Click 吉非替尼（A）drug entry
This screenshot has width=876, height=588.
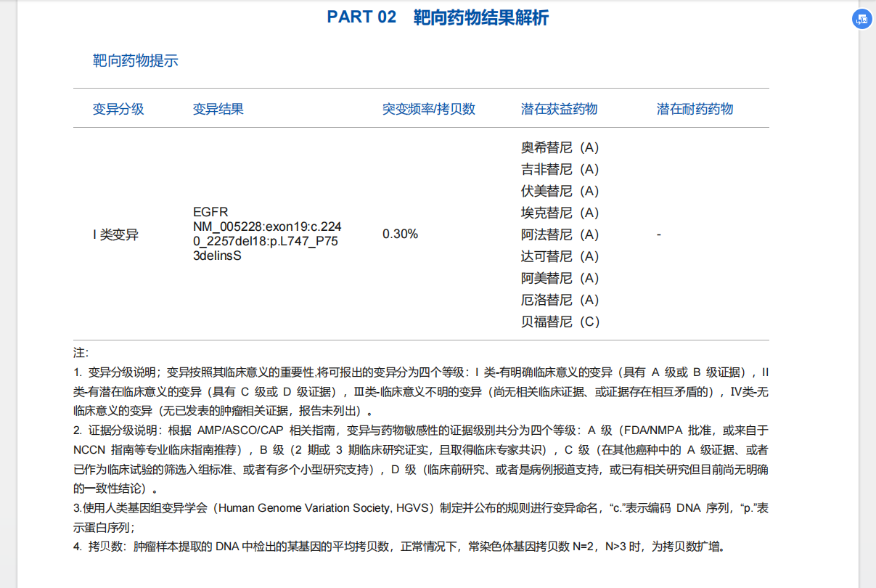560,169
